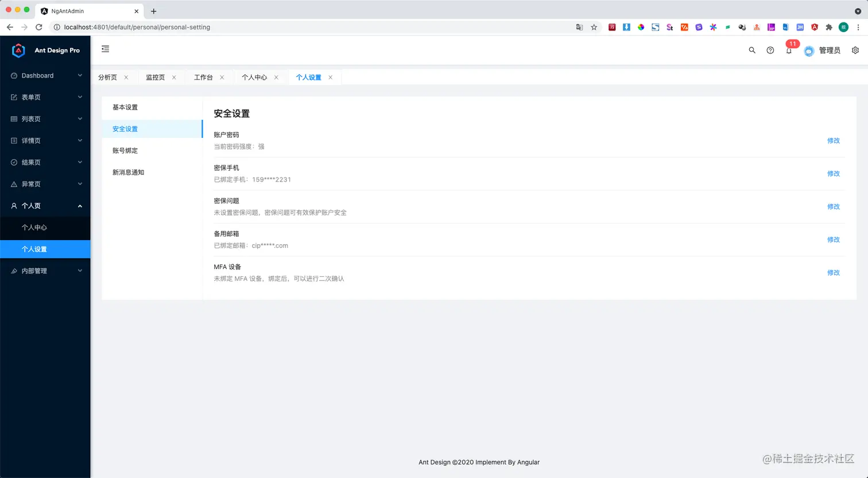
Task: Collapse the 个人页 sidebar menu
Action: [x=45, y=206]
